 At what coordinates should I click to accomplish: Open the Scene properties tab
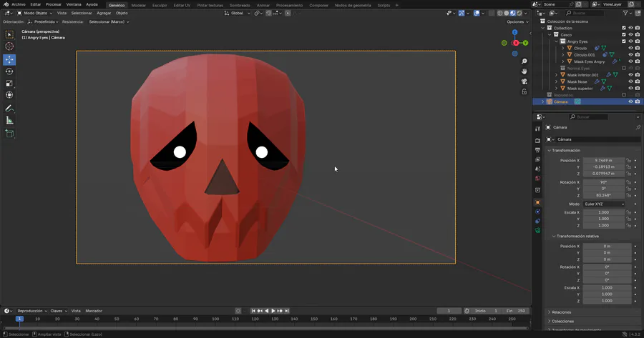[x=537, y=169]
